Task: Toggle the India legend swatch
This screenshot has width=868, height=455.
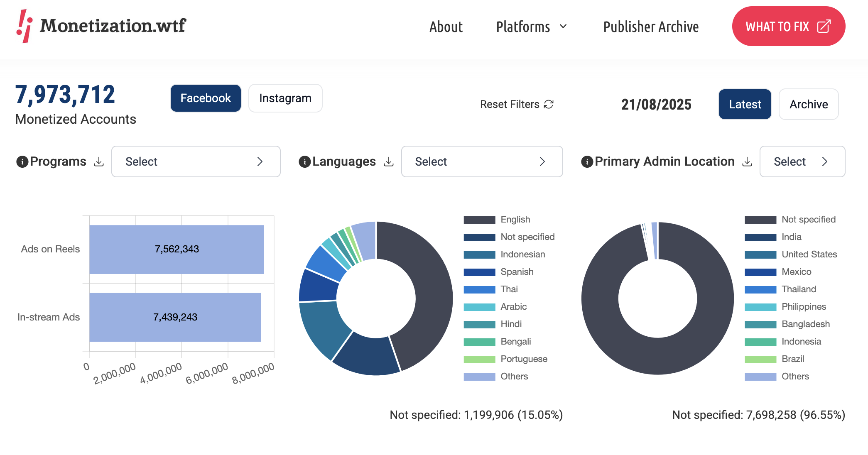Action: [760, 237]
